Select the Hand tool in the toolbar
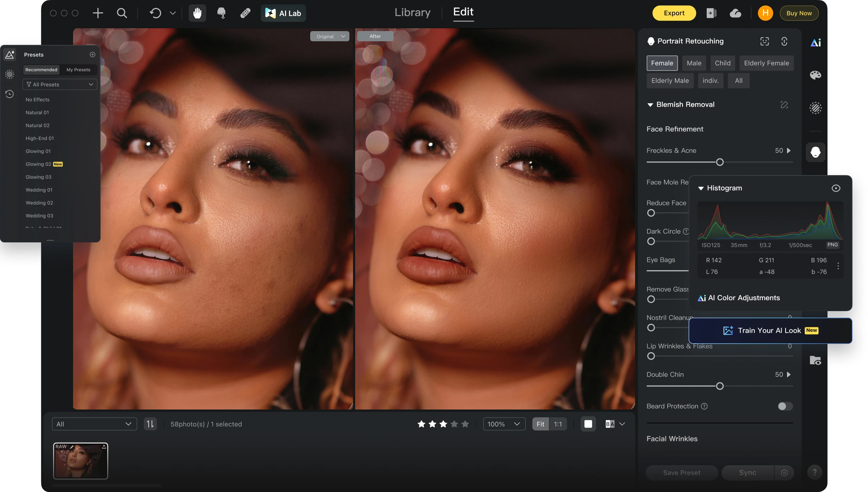868x492 pixels. point(197,13)
